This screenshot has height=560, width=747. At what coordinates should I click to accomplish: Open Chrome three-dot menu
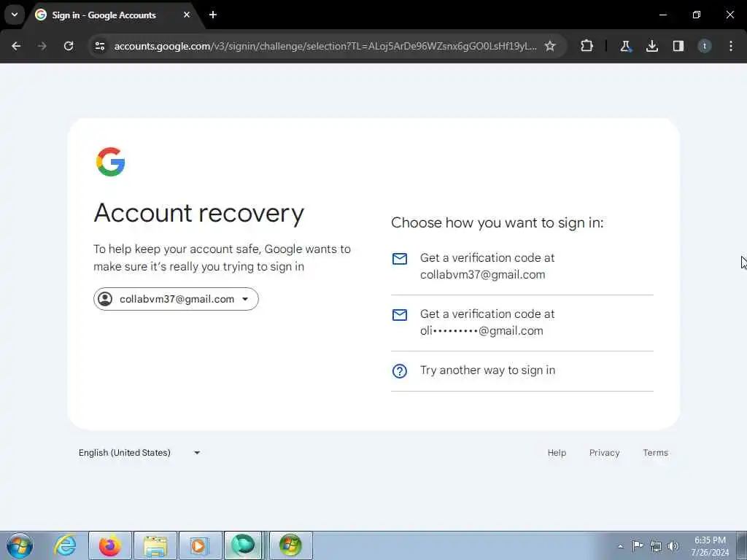click(731, 46)
